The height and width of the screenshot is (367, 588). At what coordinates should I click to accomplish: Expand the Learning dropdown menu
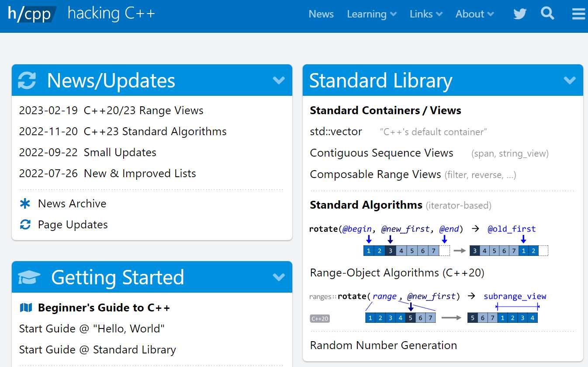(371, 14)
